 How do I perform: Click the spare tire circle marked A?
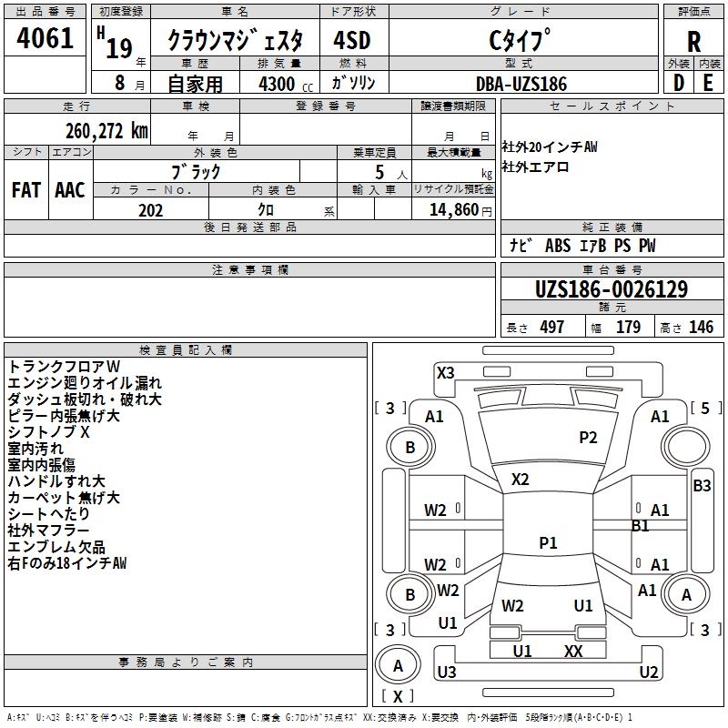[x=398, y=666]
